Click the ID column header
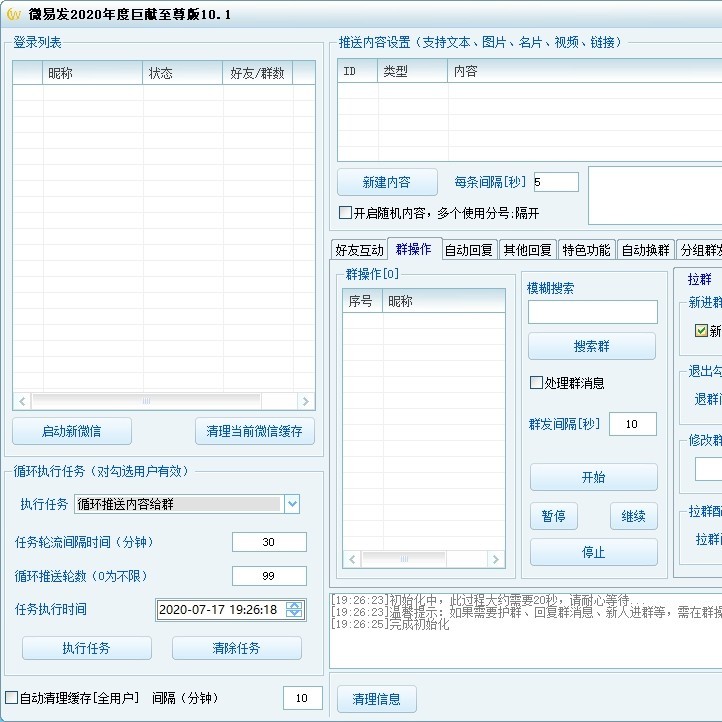This screenshot has height=722, width=722. 358,71
